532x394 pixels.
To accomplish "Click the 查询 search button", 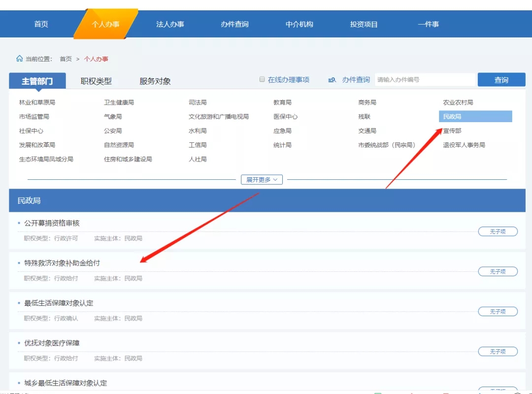I will (x=501, y=79).
